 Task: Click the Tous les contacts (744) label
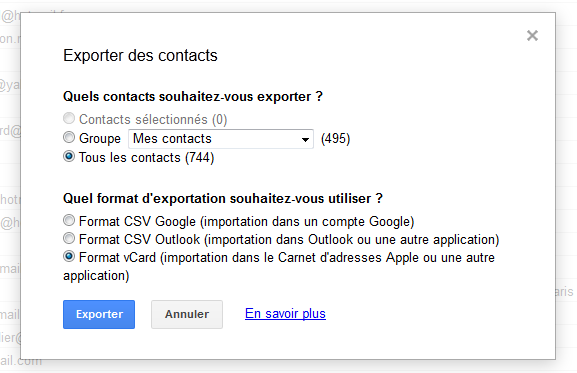click(x=146, y=157)
